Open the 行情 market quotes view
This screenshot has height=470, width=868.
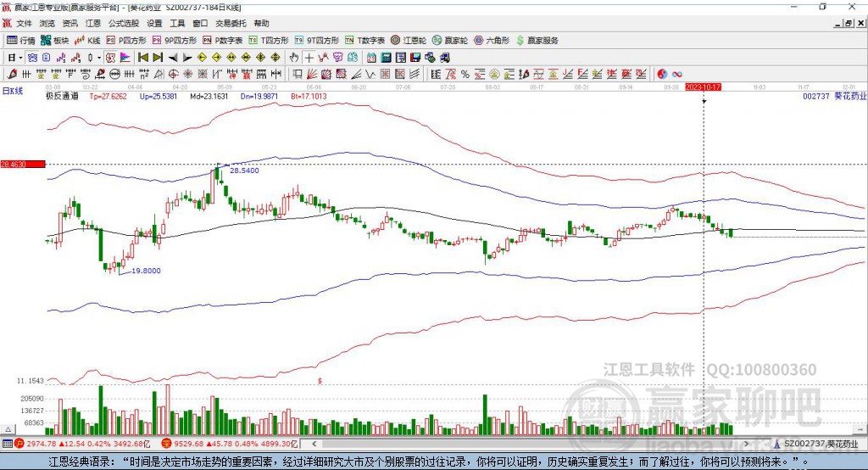click(21, 41)
